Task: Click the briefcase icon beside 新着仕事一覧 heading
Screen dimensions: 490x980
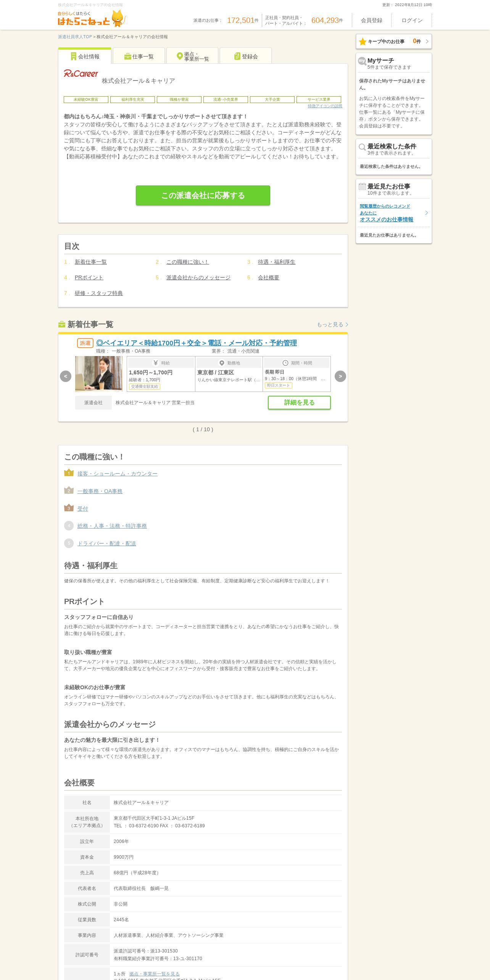Action: [x=62, y=324]
